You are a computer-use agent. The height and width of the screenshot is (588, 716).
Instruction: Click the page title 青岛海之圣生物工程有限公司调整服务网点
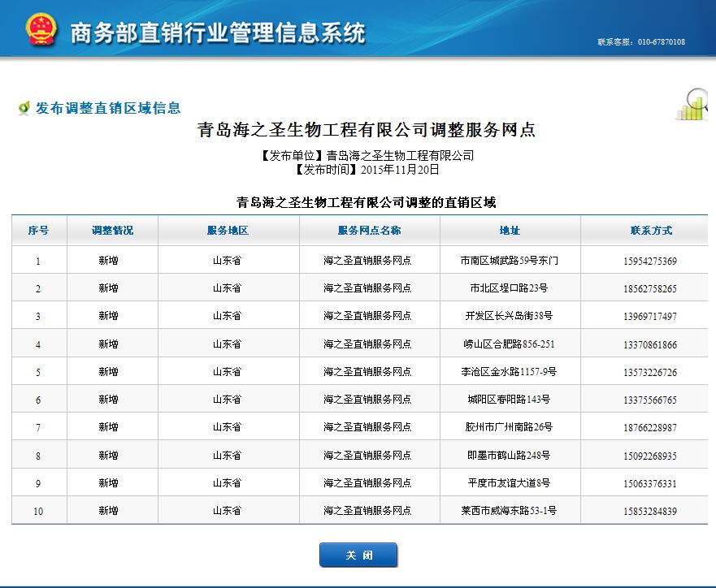point(367,130)
